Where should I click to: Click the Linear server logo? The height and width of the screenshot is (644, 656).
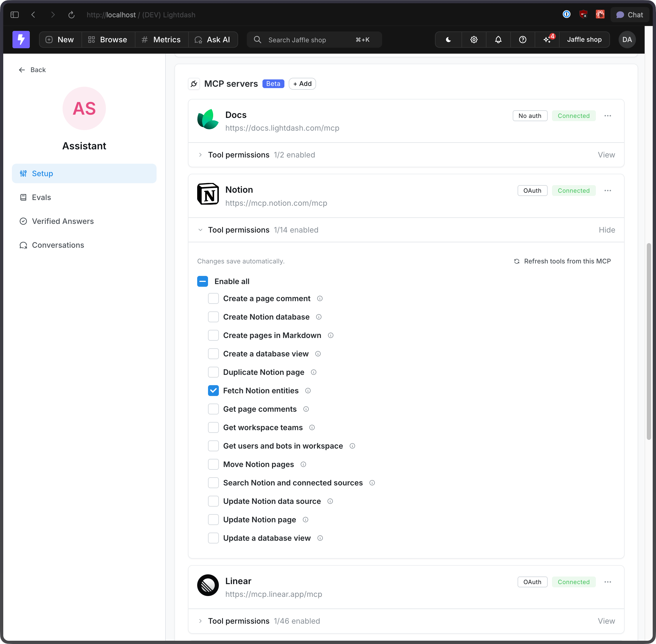(x=208, y=585)
